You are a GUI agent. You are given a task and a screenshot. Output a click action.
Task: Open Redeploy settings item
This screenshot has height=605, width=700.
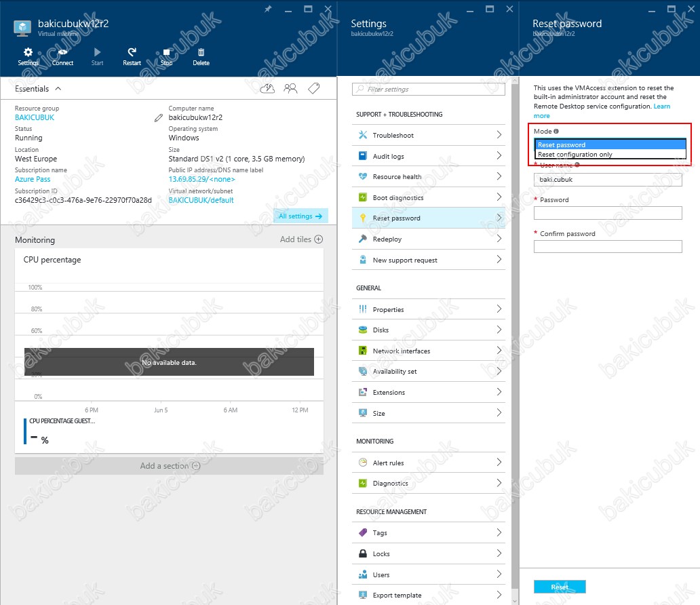pos(429,239)
